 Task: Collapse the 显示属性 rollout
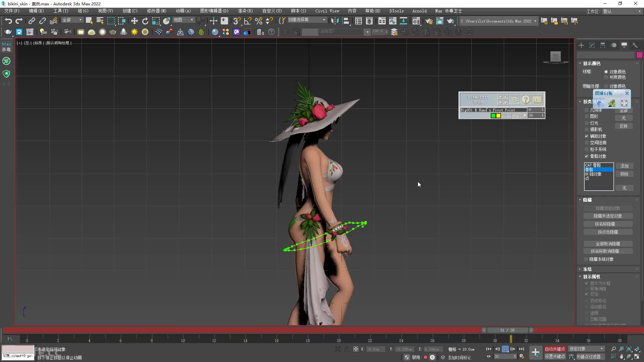point(591,277)
